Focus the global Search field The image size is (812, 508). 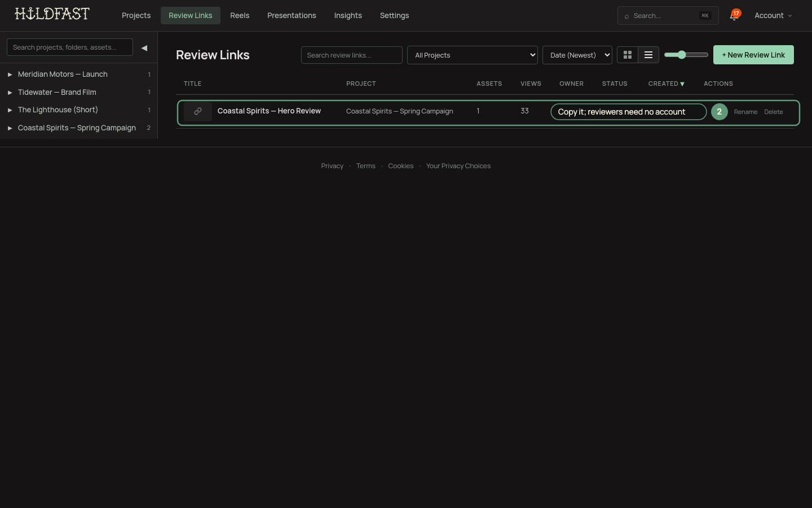668,16
